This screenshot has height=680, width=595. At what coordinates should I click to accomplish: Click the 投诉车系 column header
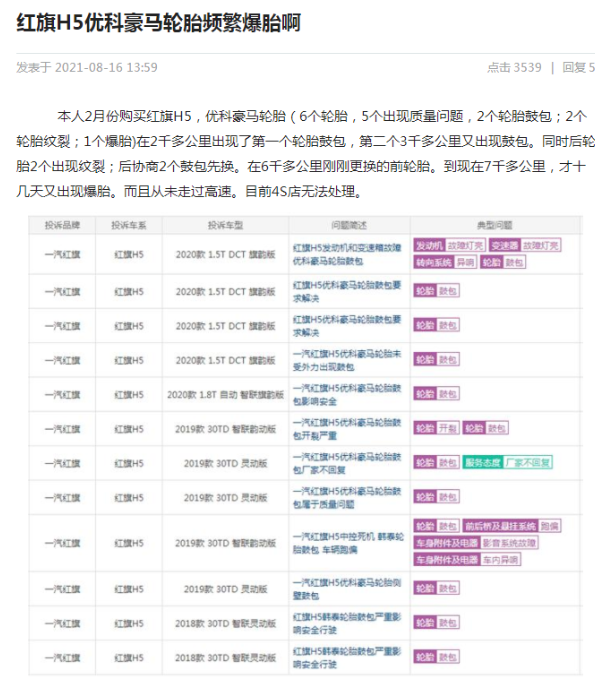point(129,225)
